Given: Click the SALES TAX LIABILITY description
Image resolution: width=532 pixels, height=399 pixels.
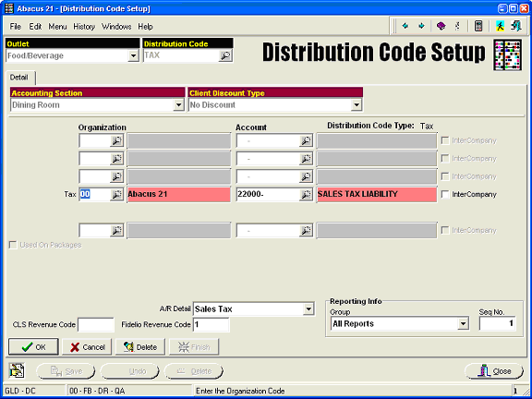Looking at the screenshot, I should pyautogui.click(x=377, y=194).
